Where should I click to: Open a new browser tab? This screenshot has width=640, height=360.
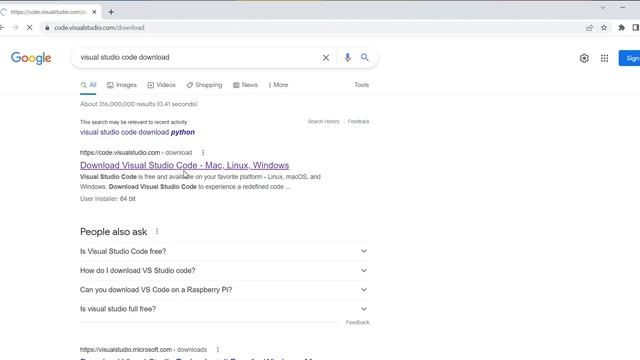click(x=111, y=12)
